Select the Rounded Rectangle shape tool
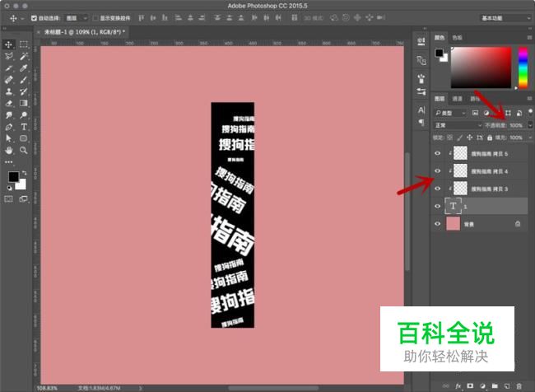 coord(24,138)
